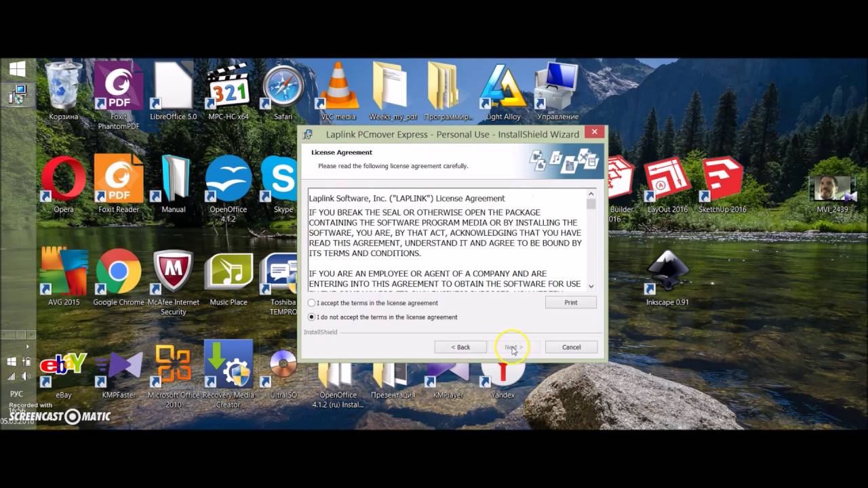Image resolution: width=868 pixels, height=488 pixels.
Task: Select the LibreOffice 5.0 desktop shortcut
Action: pyautogui.click(x=174, y=85)
